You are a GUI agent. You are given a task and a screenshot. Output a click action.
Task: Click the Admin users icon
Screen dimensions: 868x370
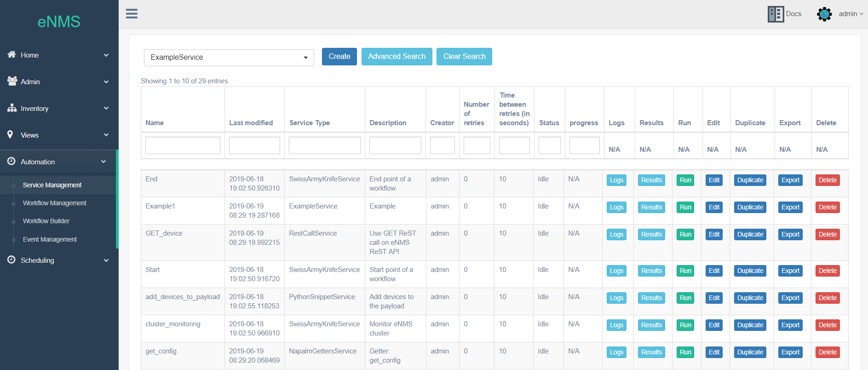(x=12, y=81)
